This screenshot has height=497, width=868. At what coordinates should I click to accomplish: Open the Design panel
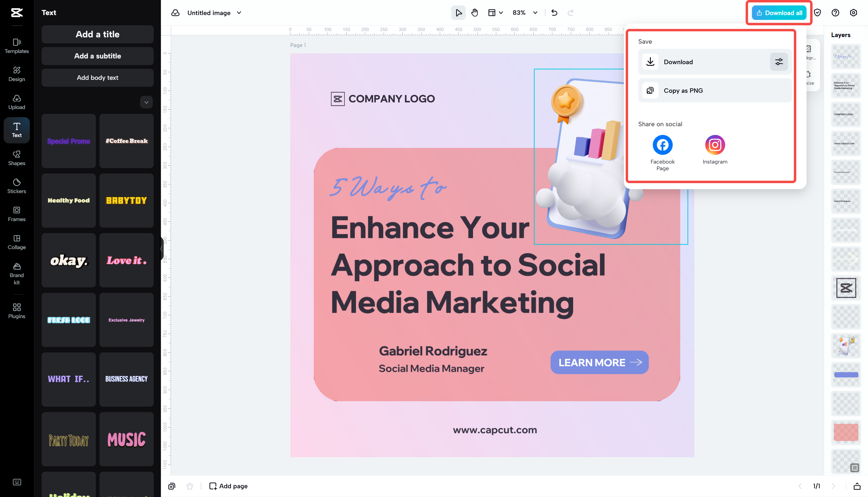pyautogui.click(x=16, y=74)
